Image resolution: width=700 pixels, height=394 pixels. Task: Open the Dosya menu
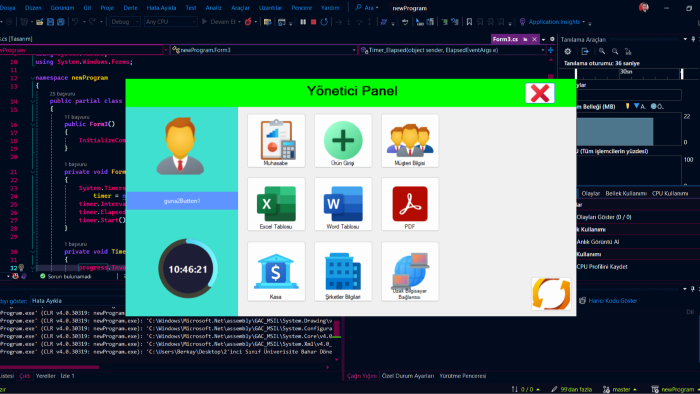(8, 8)
